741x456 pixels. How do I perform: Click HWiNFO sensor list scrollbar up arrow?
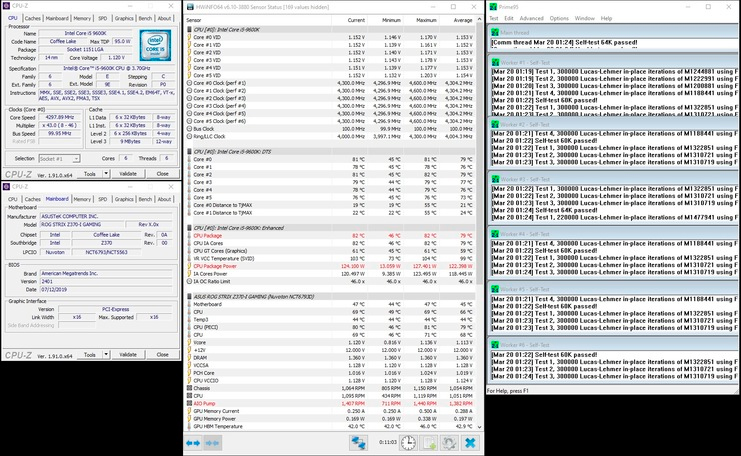(x=480, y=19)
